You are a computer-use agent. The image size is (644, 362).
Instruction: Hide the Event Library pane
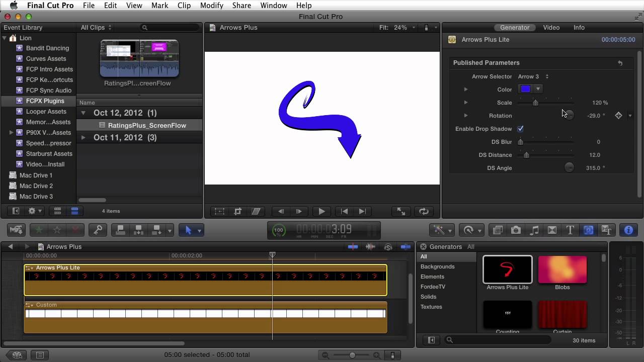16,211
